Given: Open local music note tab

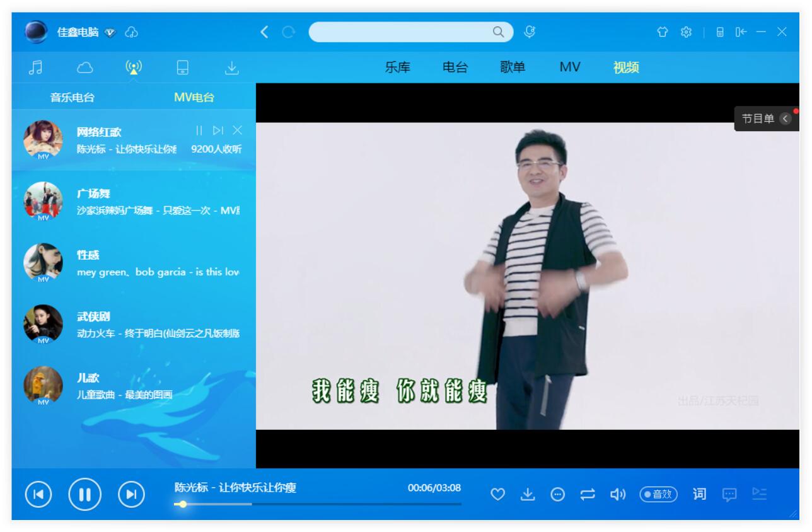Looking at the screenshot, I should [37, 67].
